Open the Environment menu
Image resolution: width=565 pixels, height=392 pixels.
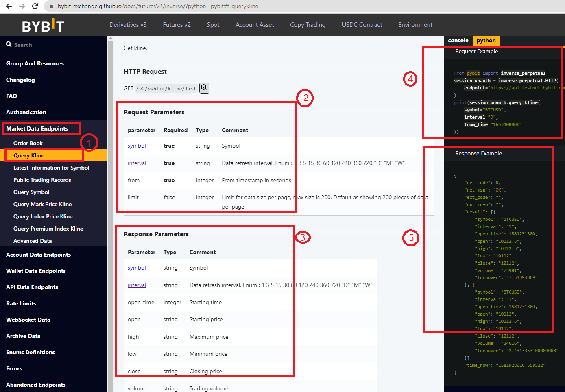(415, 25)
